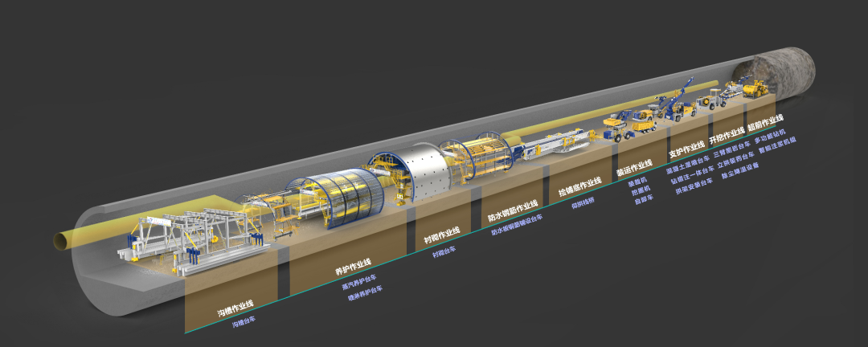868x347 pixels.
Task: Click the 衬砌作业线 heading
Action: tap(442, 238)
